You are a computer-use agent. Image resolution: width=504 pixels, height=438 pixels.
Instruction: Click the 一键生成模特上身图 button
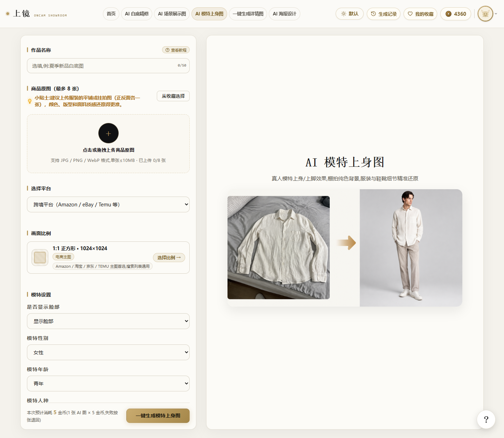[x=158, y=416]
